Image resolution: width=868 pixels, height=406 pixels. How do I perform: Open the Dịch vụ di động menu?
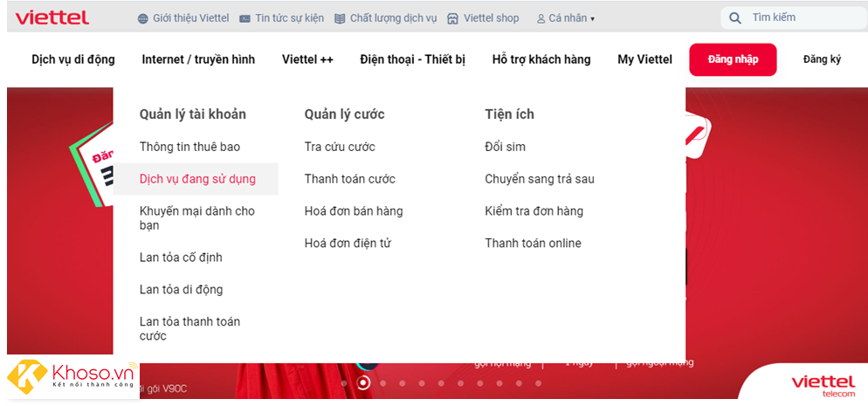[x=73, y=59]
